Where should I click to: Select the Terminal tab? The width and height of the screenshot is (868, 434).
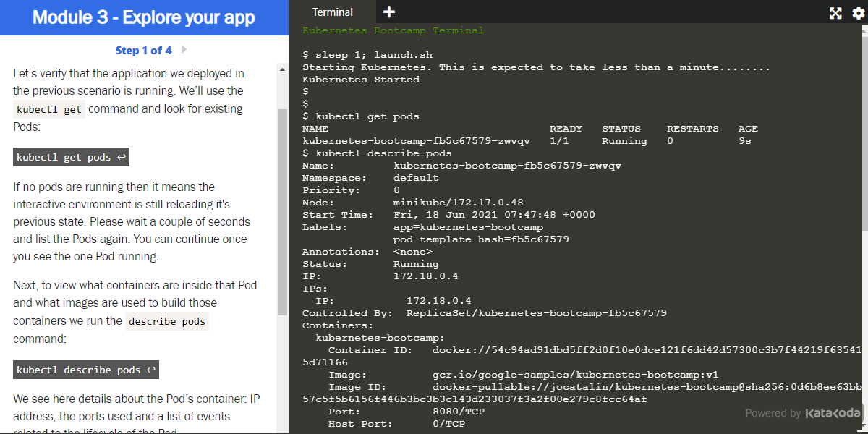point(333,12)
